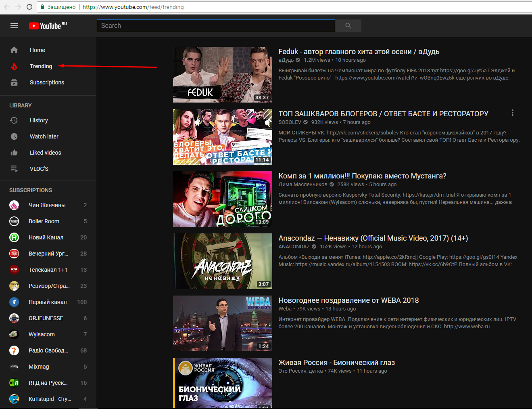Open Живая Россия - Бионический глаз title

[x=336, y=363]
